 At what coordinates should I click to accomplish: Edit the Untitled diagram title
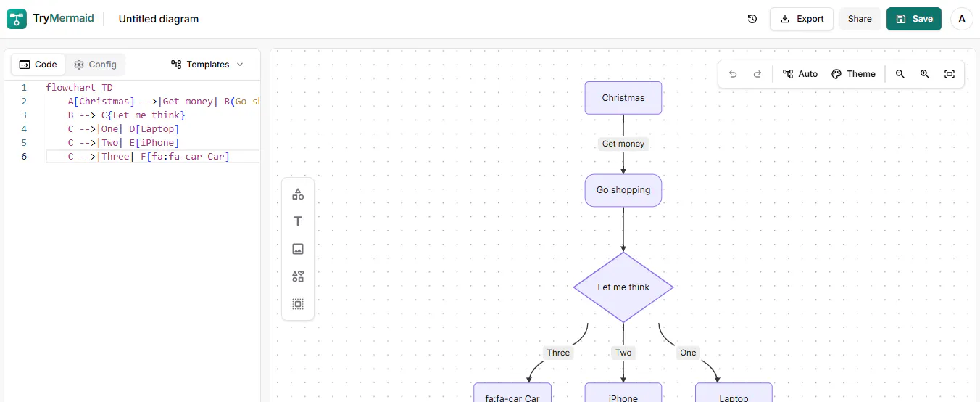coord(159,19)
